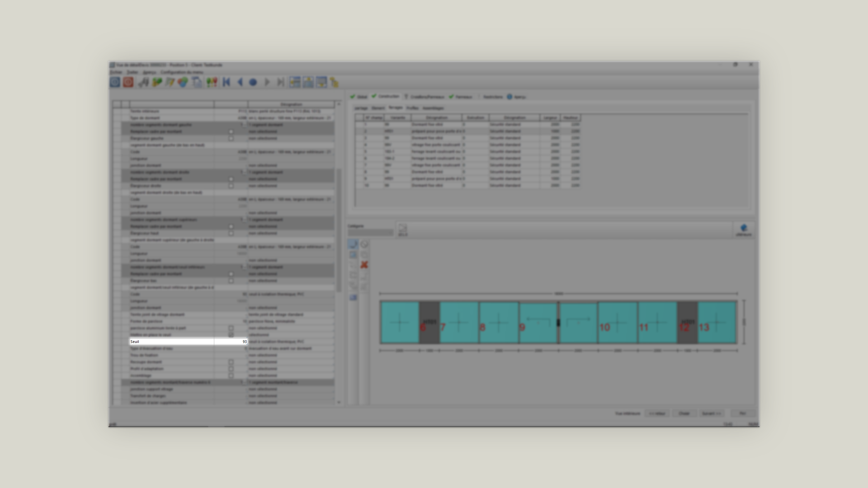
Task: Click the green arrows icon in the toolbar
Action: click(x=157, y=82)
